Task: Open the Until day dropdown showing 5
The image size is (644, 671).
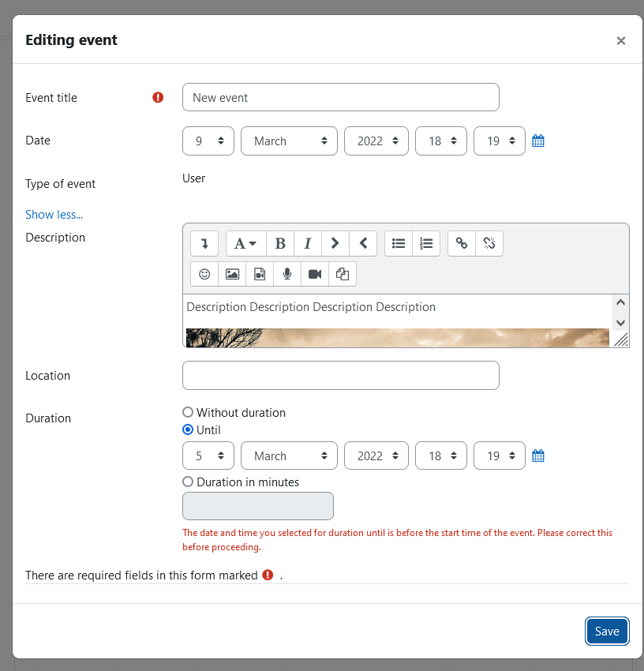Action: pyautogui.click(x=208, y=455)
